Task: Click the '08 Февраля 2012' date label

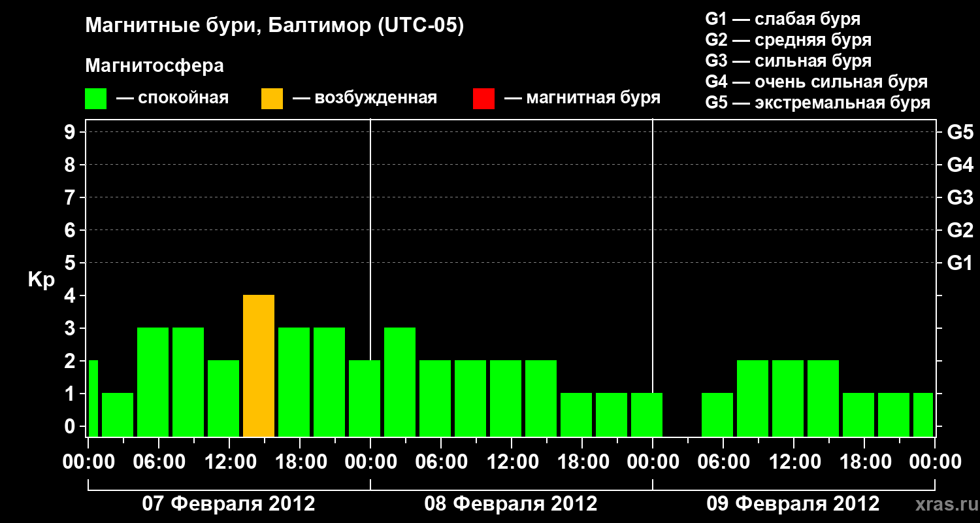Action: tap(511, 504)
